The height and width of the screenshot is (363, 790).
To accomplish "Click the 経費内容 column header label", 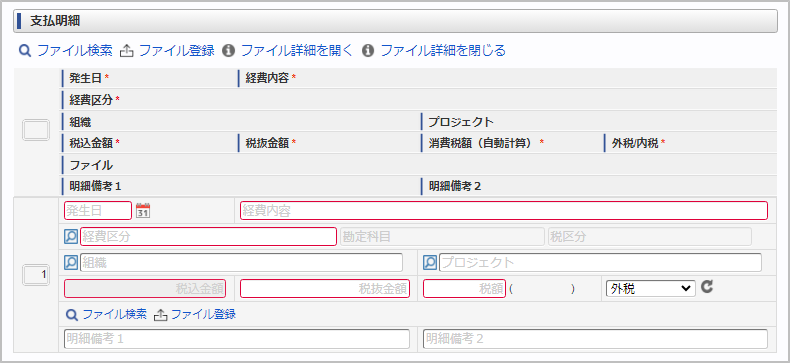I will click(x=268, y=79).
